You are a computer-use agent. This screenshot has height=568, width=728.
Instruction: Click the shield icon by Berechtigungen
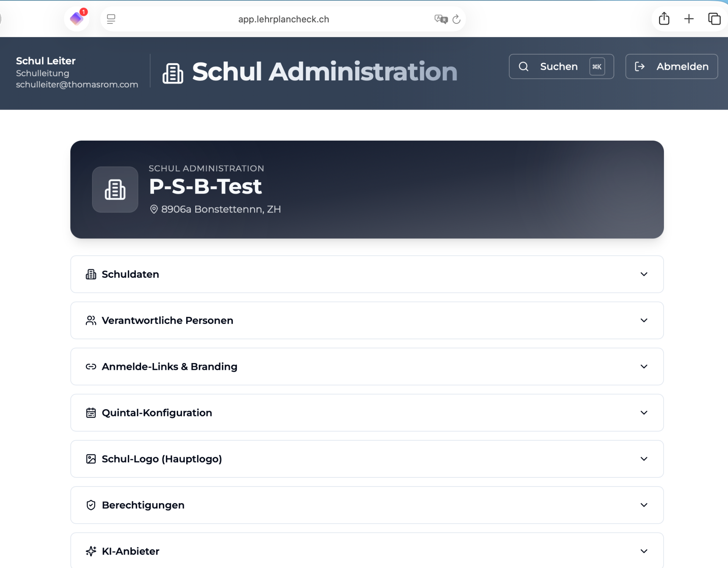click(x=91, y=505)
